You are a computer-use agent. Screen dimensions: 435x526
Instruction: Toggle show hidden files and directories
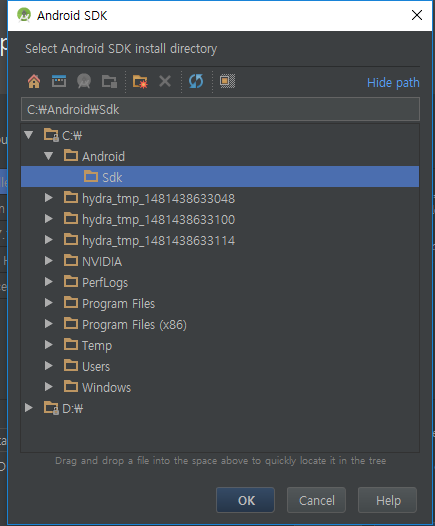tap(227, 81)
